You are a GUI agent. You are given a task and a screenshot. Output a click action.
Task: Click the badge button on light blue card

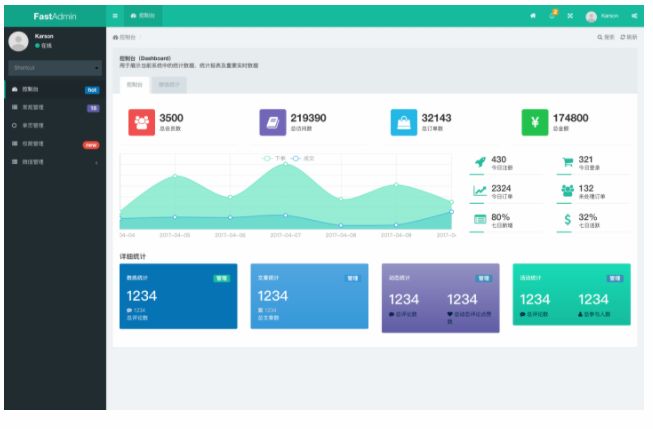click(x=353, y=278)
